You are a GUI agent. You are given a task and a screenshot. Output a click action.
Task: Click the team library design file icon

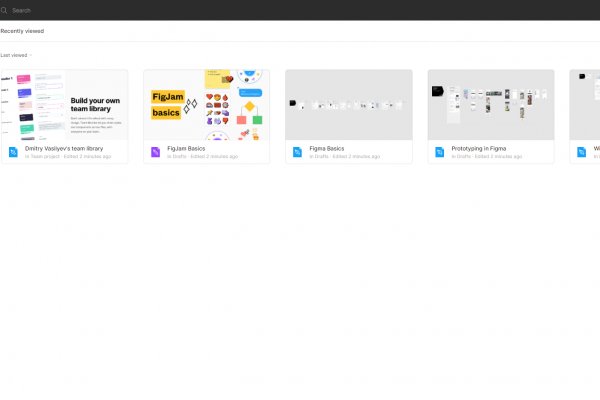(14, 152)
